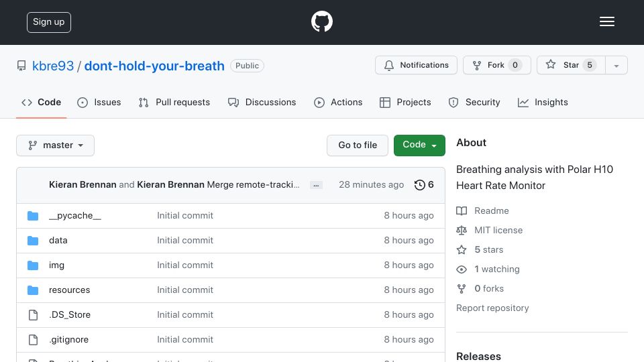644x362 pixels.
Task: Open the dont-hold-your-breath repository link
Action: click(x=154, y=66)
